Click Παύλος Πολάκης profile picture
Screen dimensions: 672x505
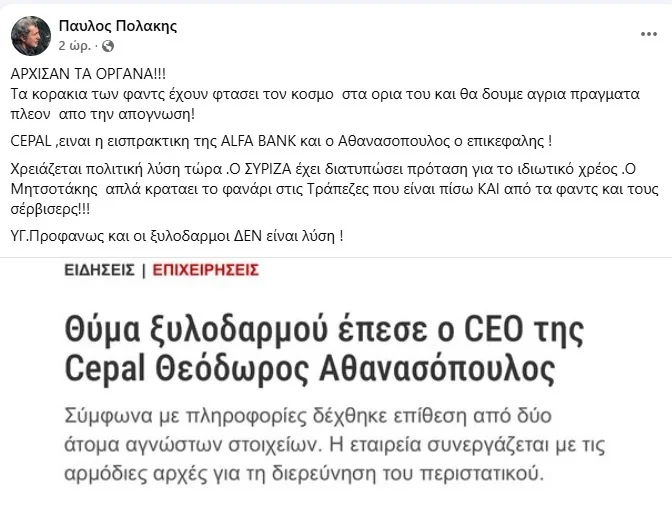tap(31, 35)
